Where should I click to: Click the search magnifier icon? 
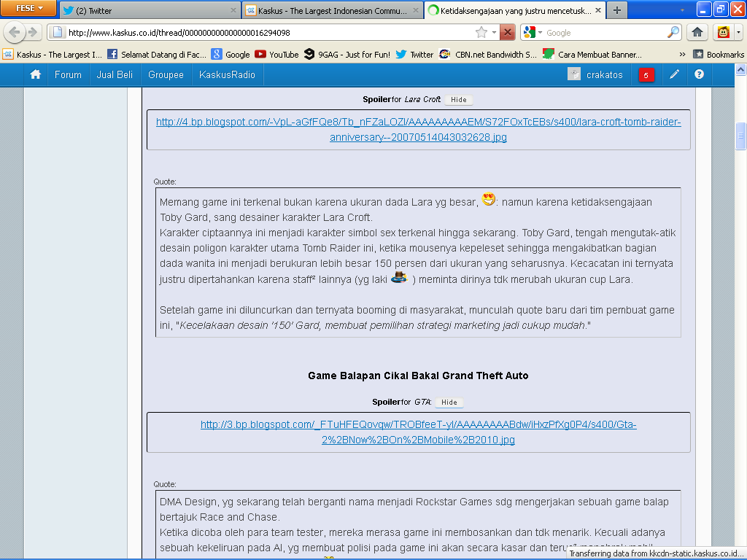673,32
